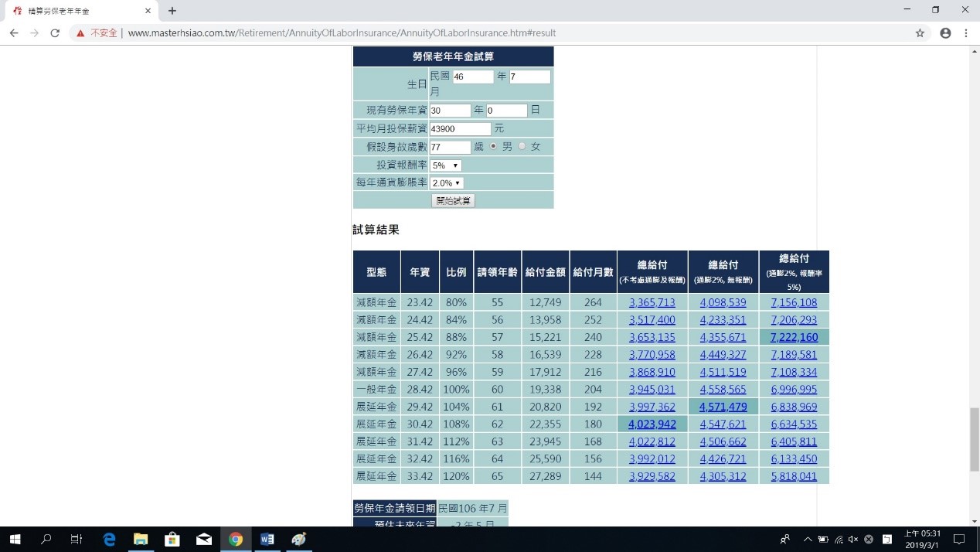Open the 投資報酬率 5% dropdown
The width and height of the screenshot is (980, 552).
click(x=446, y=165)
